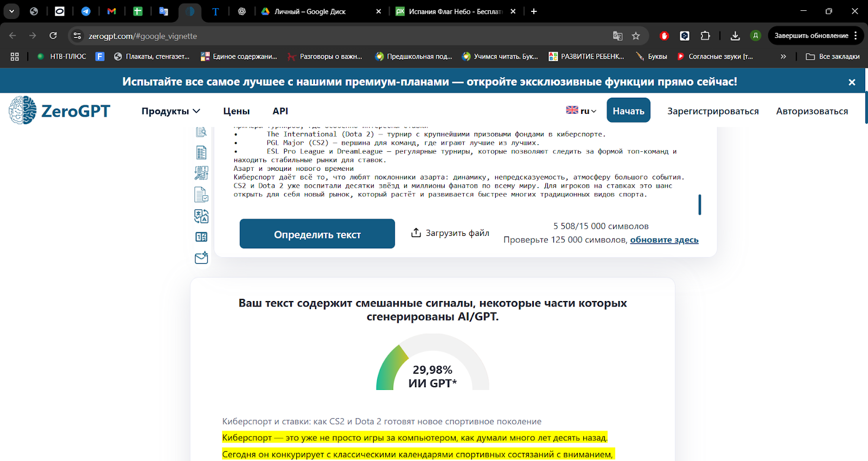Open the extensions puzzle icon
The height and width of the screenshot is (461, 868).
pyautogui.click(x=705, y=36)
